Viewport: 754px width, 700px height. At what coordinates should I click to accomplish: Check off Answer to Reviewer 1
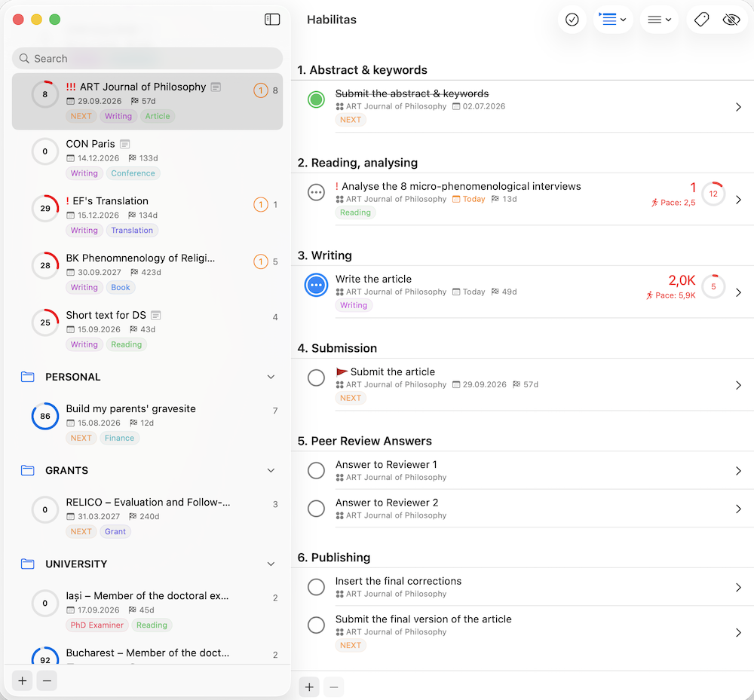[316, 470]
